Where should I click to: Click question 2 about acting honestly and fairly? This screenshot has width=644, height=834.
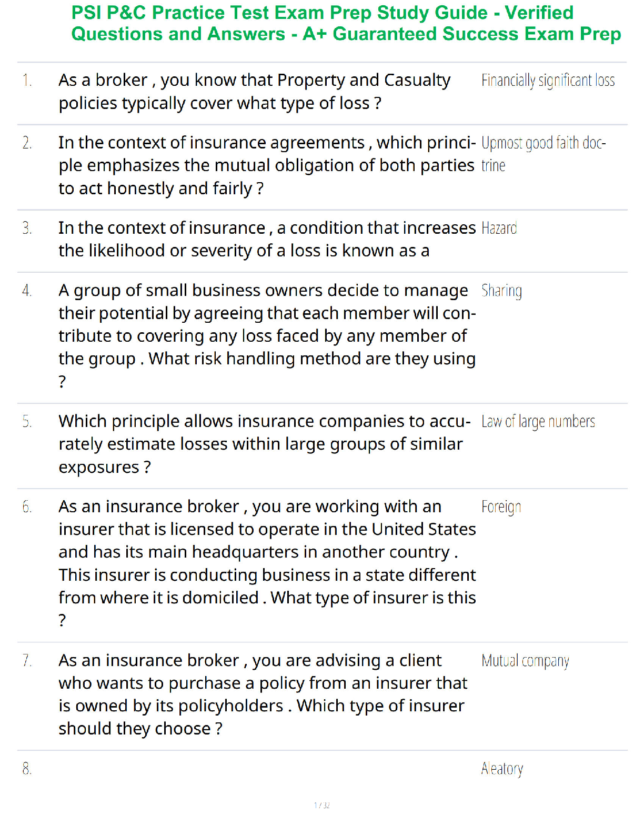(267, 165)
